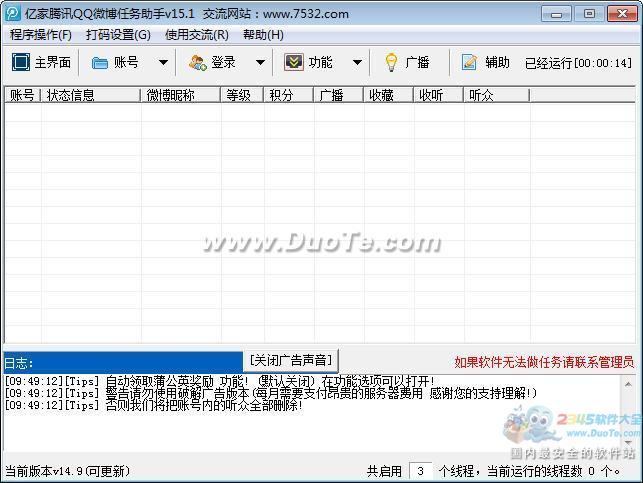Click the 广播 toolbar label

[x=417, y=63]
